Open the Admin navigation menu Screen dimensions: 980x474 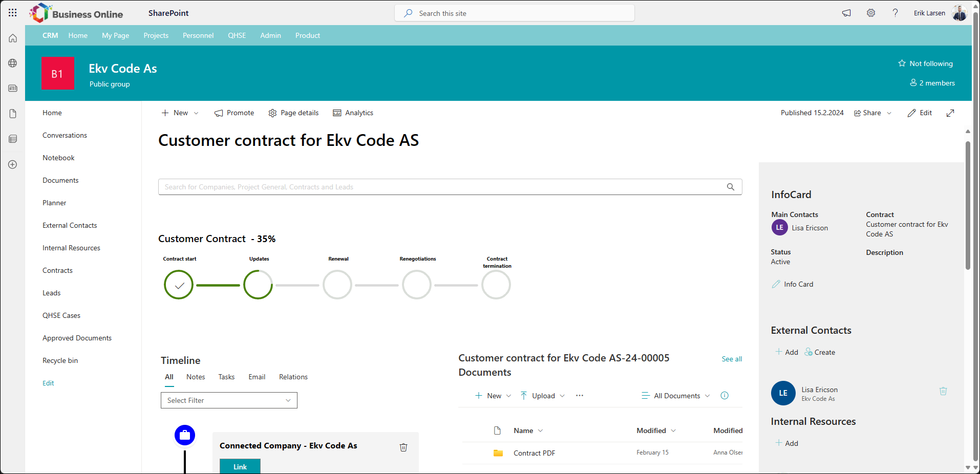[x=270, y=35]
